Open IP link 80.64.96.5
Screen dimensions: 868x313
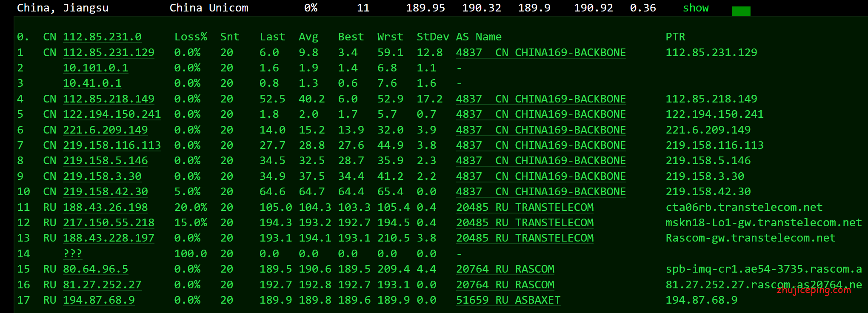click(x=95, y=269)
